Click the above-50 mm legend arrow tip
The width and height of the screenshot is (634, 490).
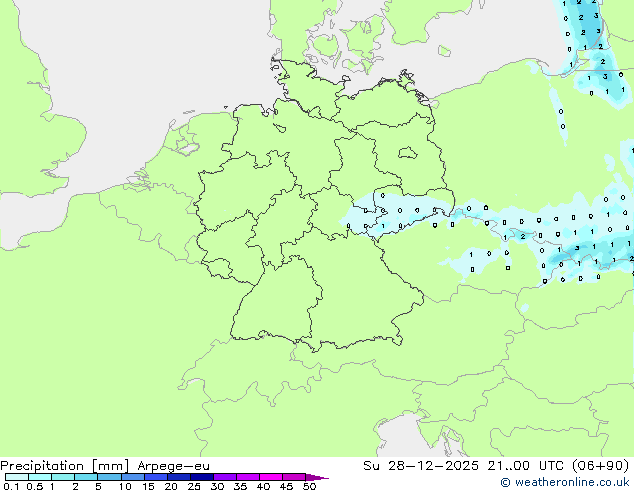coord(317,477)
